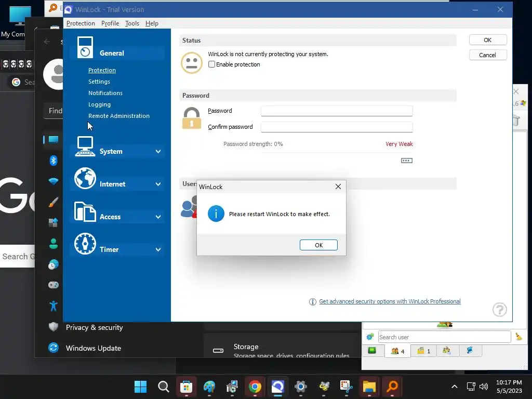Click the Wi-Fi network icon in Settings sidebar

coord(54,181)
